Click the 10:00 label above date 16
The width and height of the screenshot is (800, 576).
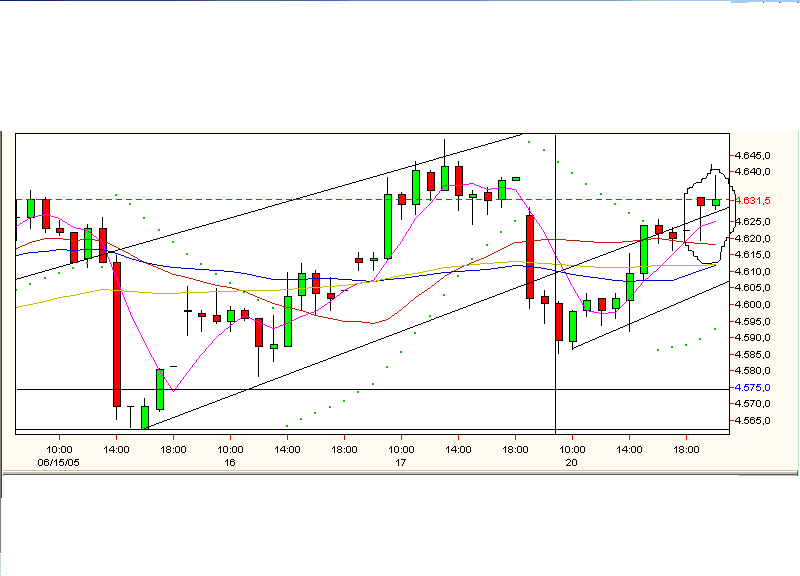click(x=230, y=449)
